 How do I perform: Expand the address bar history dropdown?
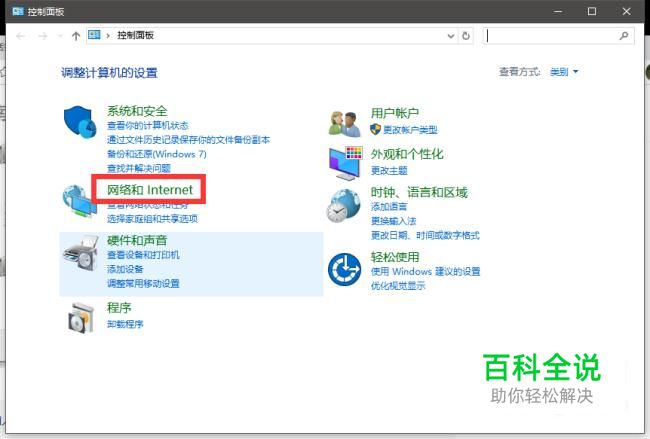click(451, 36)
